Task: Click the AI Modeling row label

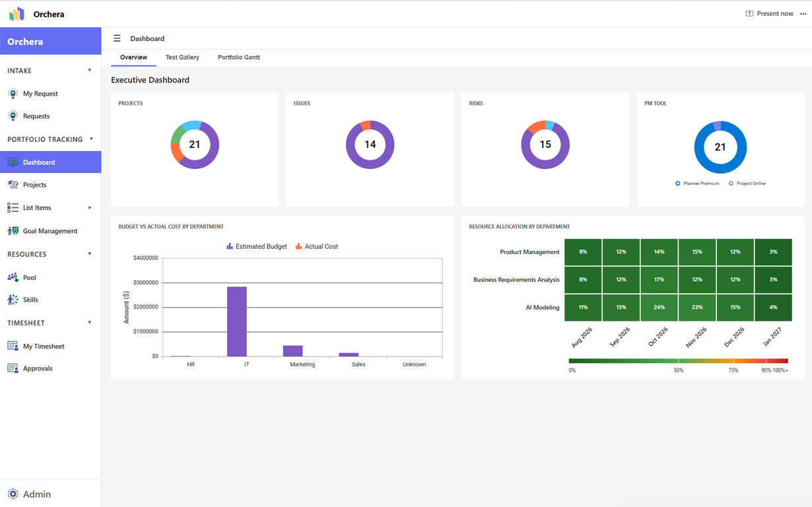Action: point(543,307)
